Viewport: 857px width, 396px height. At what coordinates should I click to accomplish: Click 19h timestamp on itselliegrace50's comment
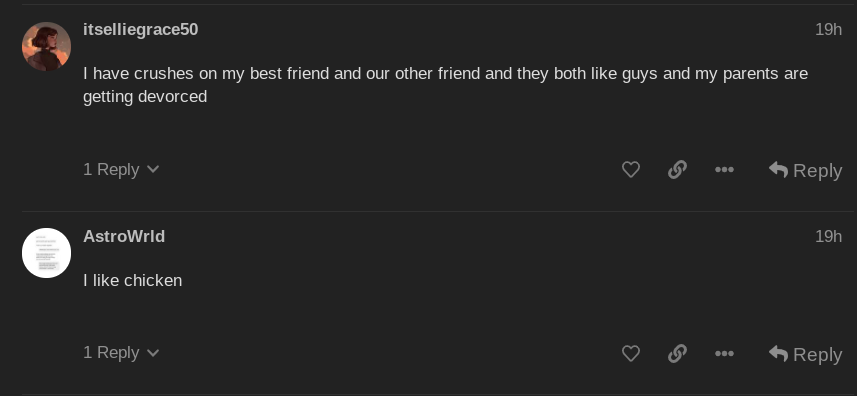point(828,29)
